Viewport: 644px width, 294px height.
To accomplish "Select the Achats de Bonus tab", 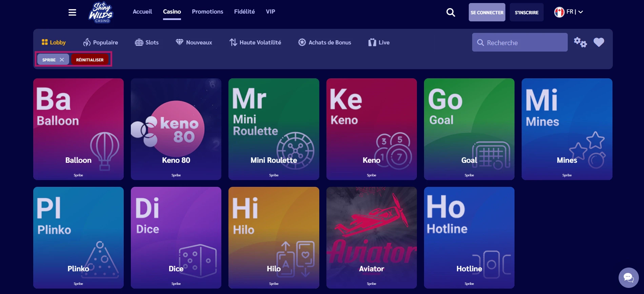I will [x=324, y=42].
